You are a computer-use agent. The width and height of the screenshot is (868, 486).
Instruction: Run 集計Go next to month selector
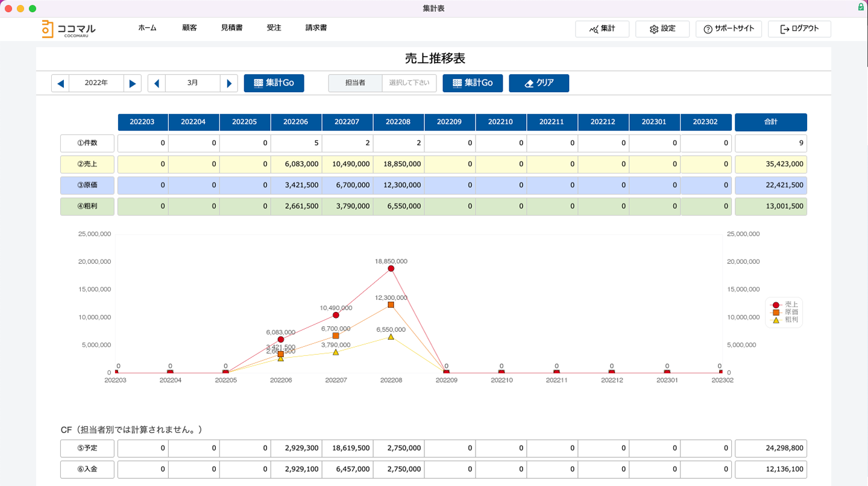coord(274,83)
